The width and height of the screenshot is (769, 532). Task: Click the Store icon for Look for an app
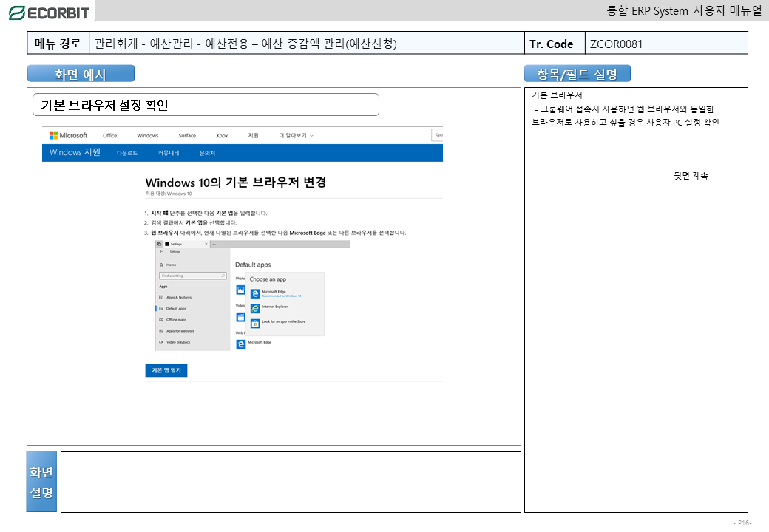[255, 323]
